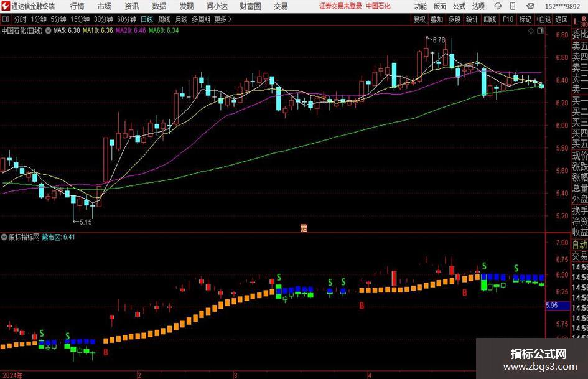
Task: Click the 画线 drawing button
Action: (x=490, y=19)
